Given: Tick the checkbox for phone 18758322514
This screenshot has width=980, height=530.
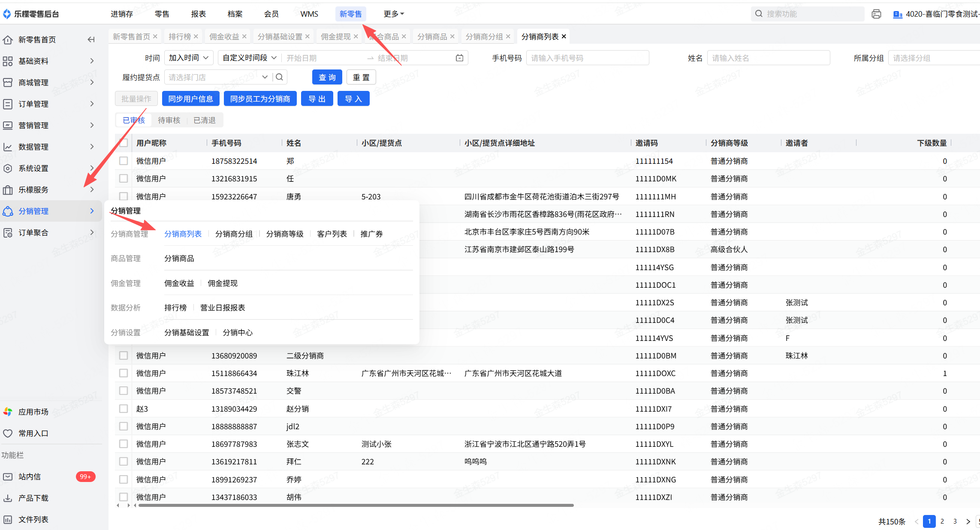Looking at the screenshot, I should (x=124, y=161).
